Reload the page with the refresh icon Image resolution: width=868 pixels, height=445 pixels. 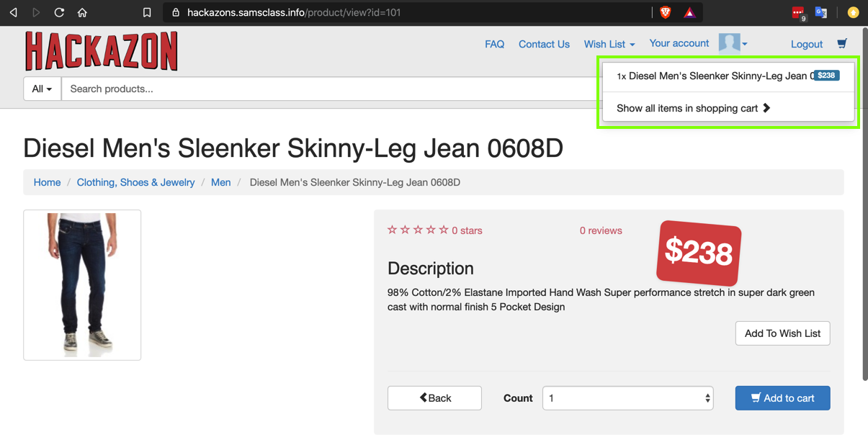[x=59, y=12]
